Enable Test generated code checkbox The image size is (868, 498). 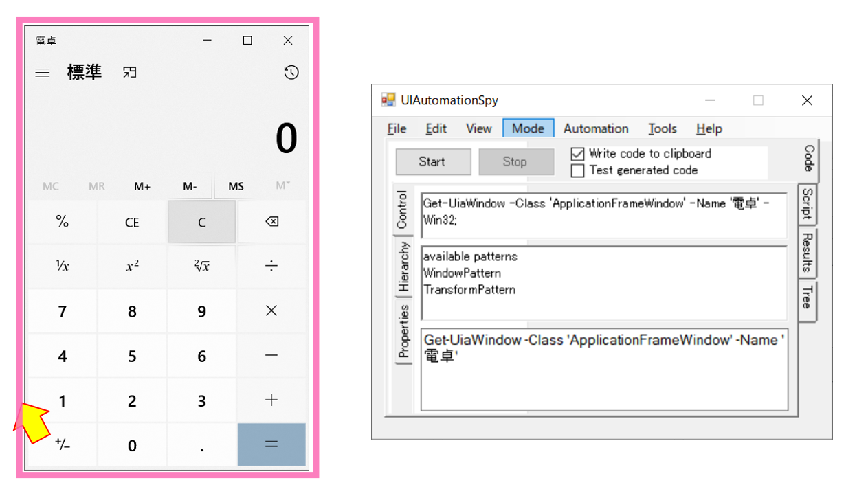tap(577, 170)
